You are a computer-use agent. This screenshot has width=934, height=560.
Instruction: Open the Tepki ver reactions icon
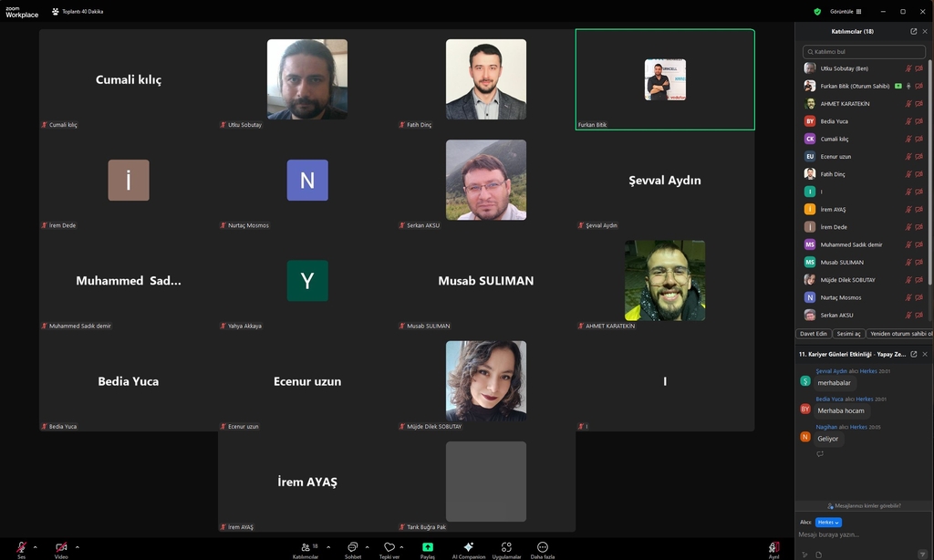click(389, 550)
